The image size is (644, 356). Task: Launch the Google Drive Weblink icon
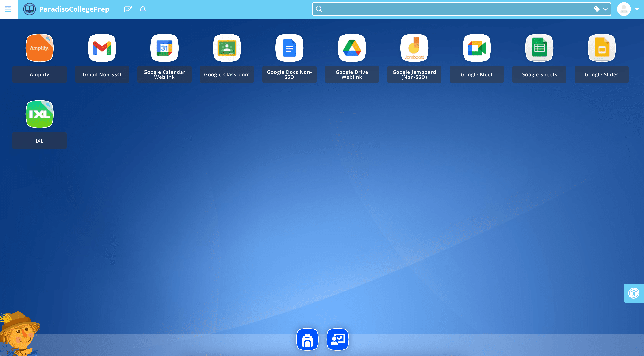pos(352,48)
